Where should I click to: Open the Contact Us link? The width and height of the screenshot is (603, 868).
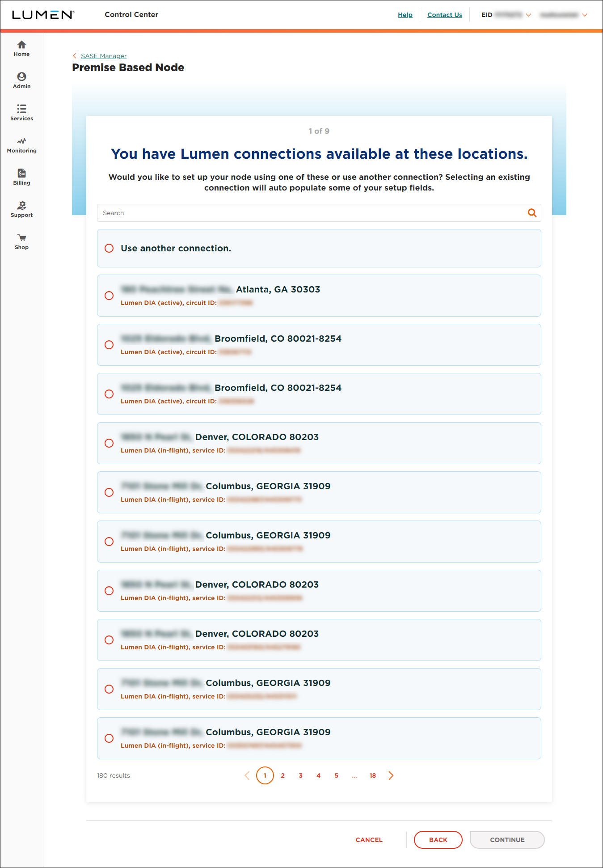pyautogui.click(x=445, y=15)
